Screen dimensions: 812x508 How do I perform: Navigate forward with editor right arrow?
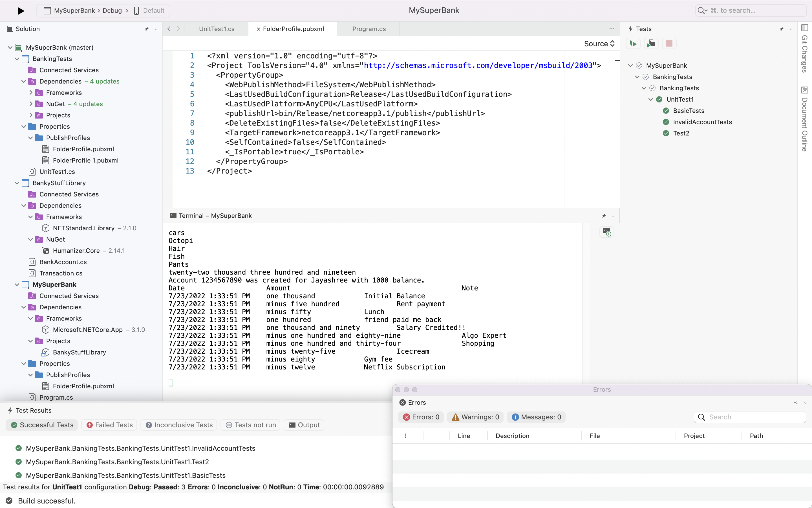pos(178,29)
